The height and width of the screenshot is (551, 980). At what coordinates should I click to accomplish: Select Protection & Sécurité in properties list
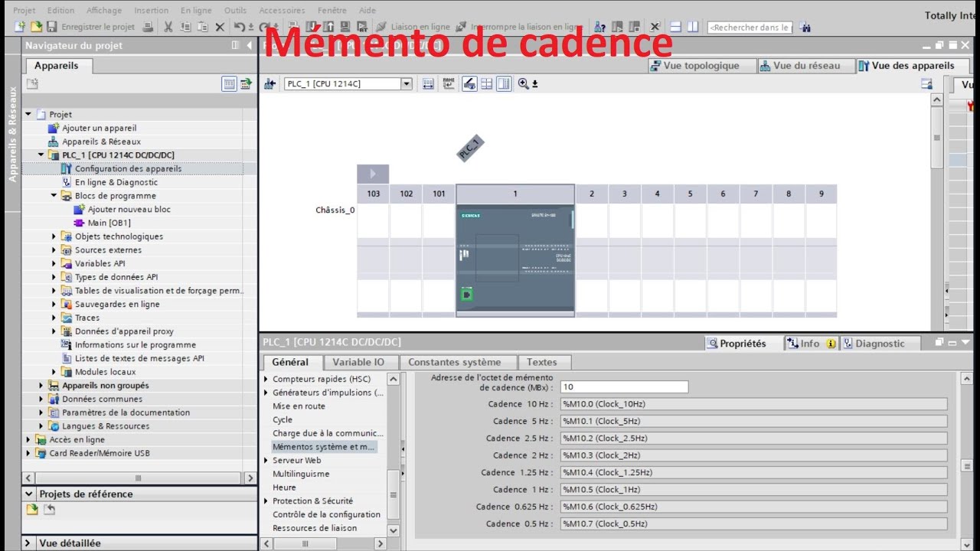(312, 501)
